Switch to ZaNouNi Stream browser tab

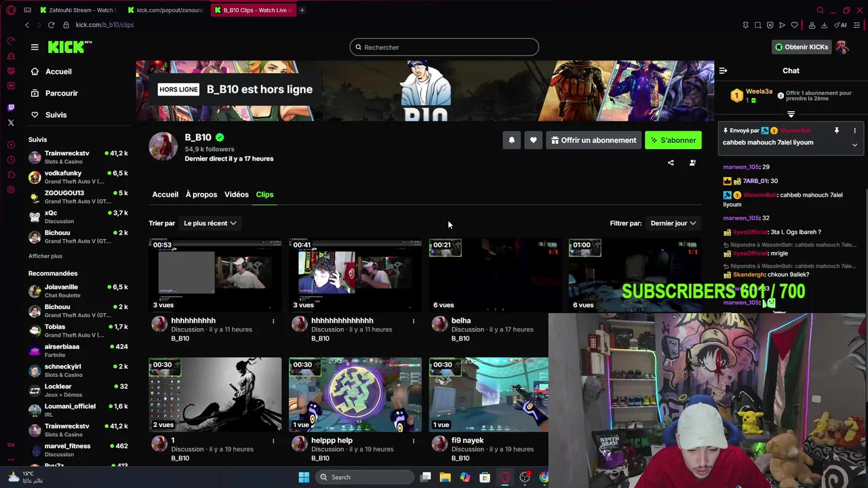[79, 10]
